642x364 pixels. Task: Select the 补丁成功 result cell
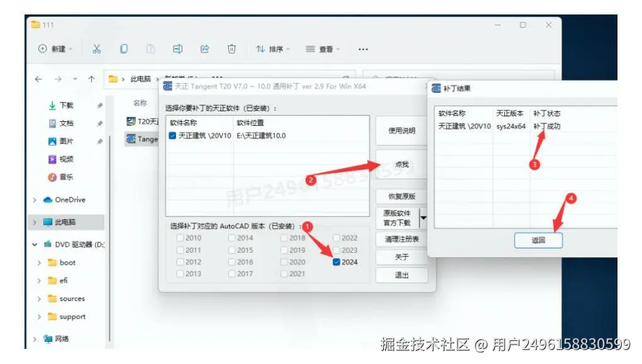pyautogui.click(x=546, y=126)
